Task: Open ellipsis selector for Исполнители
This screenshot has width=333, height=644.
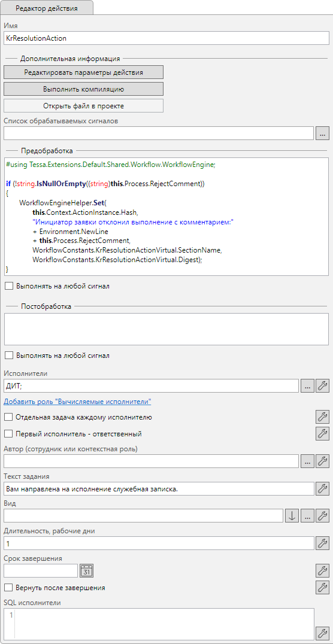Action: 307,385
